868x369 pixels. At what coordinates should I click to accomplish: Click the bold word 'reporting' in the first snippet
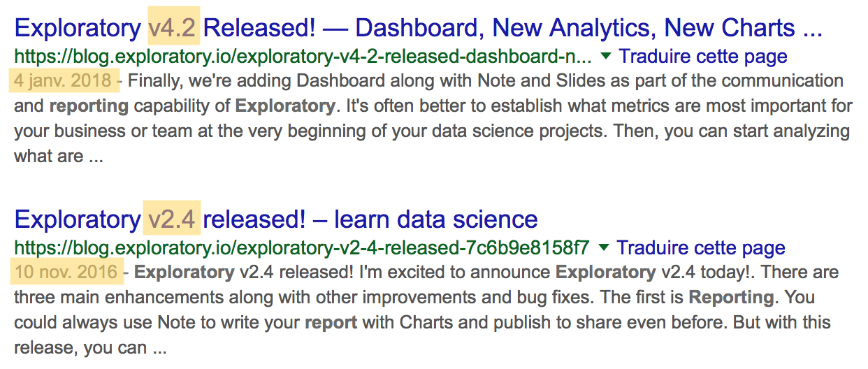pyautogui.click(x=89, y=106)
